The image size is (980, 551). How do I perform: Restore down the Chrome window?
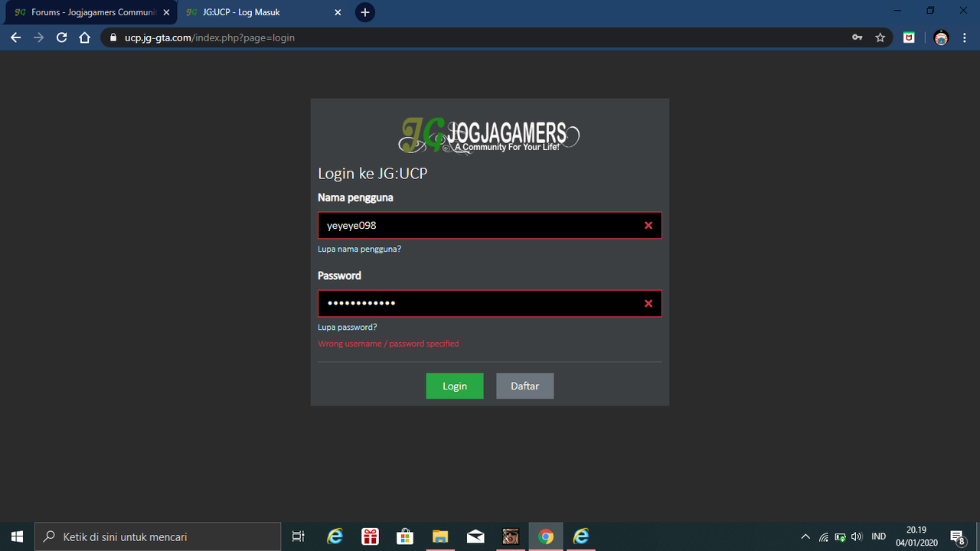[x=930, y=11]
